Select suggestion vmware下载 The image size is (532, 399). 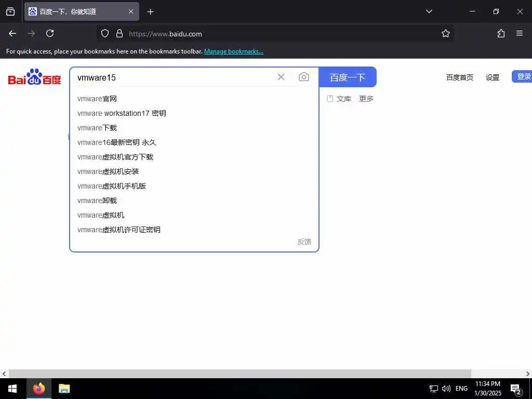coord(194,128)
